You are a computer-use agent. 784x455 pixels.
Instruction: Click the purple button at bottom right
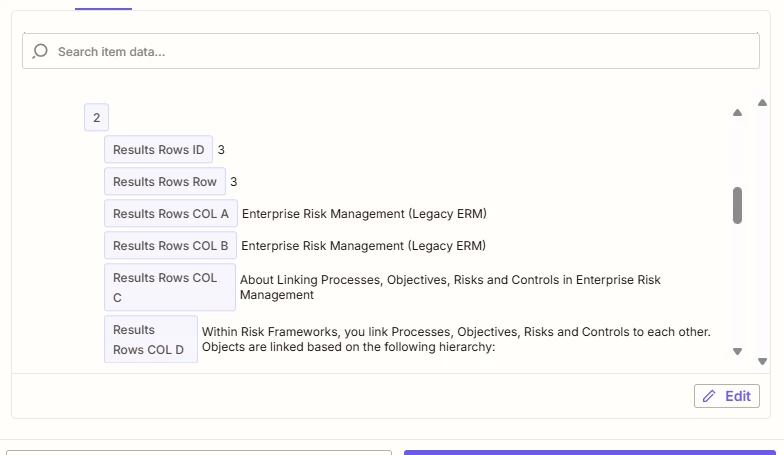pyautogui.click(x=590, y=452)
